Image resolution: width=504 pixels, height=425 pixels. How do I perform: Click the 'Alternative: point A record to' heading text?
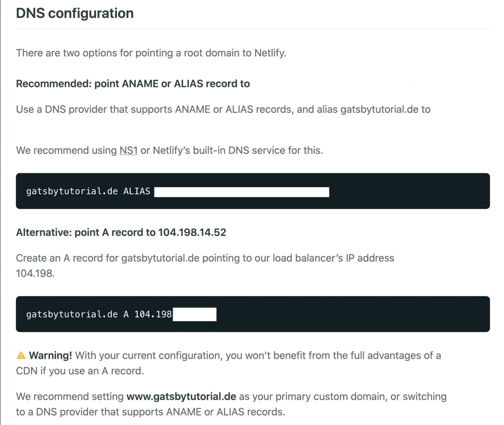coord(86,232)
